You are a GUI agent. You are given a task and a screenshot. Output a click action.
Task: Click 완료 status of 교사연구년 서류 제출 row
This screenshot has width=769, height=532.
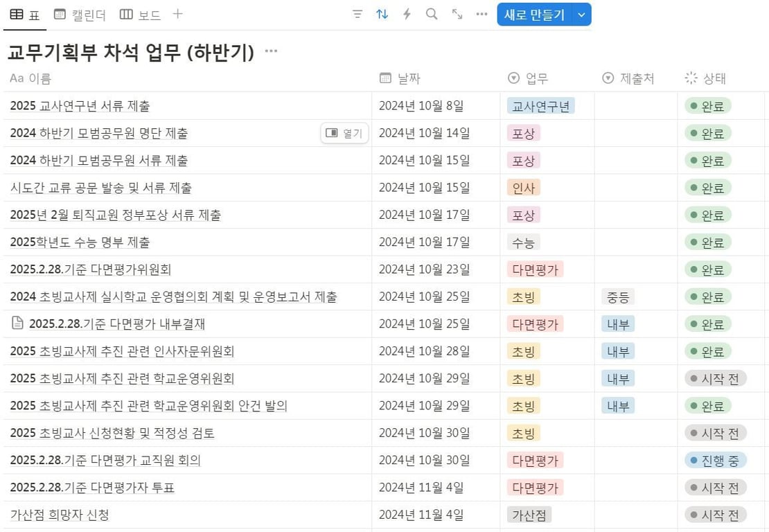point(708,106)
